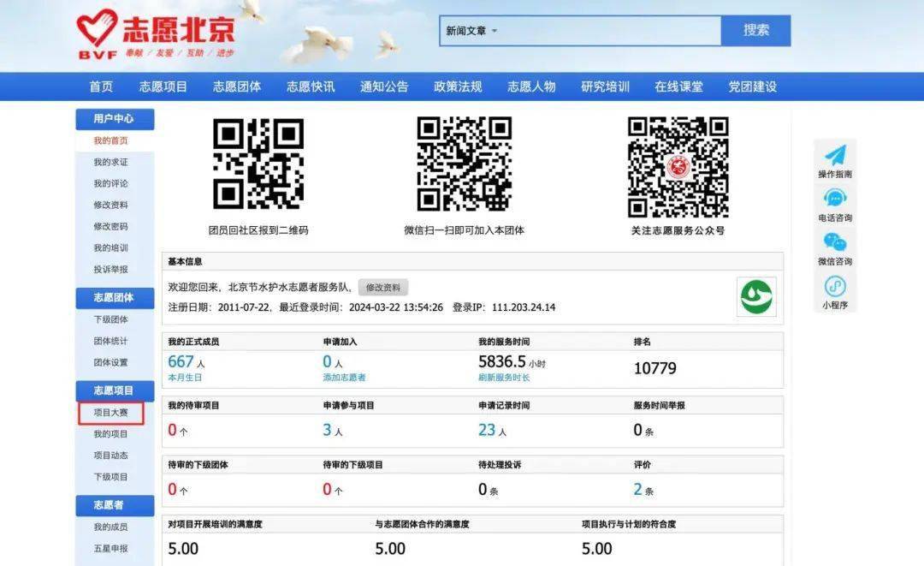This screenshot has width=924, height=566.
Task: Click the 搜索 search button
Action: point(756,31)
